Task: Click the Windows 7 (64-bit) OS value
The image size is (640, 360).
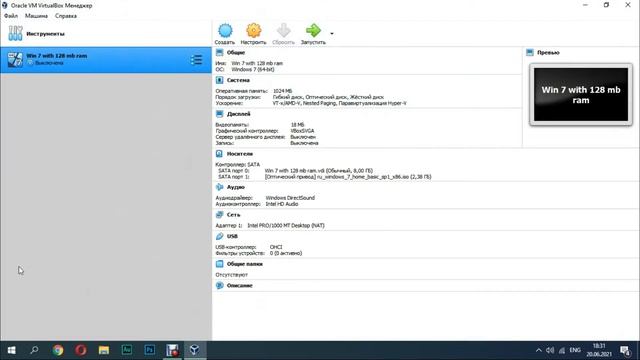Action: tap(253, 69)
